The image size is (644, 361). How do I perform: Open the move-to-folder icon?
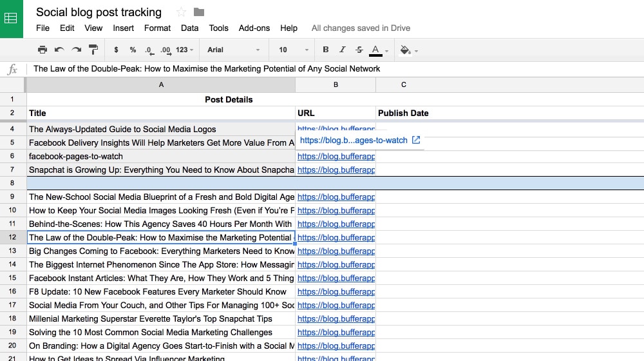[x=199, y=12]
